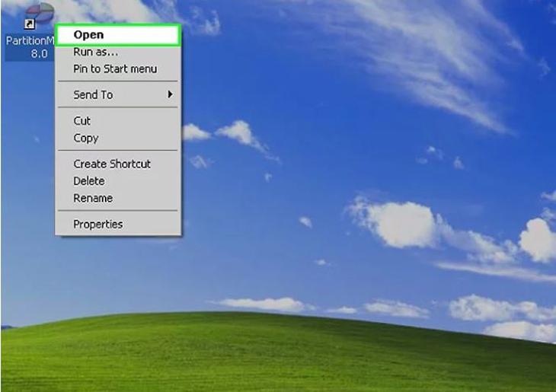556x392 pixels.
Task: Click the PartitionMagic 8.0 shortcut label
Action: (x=30, y=47)
